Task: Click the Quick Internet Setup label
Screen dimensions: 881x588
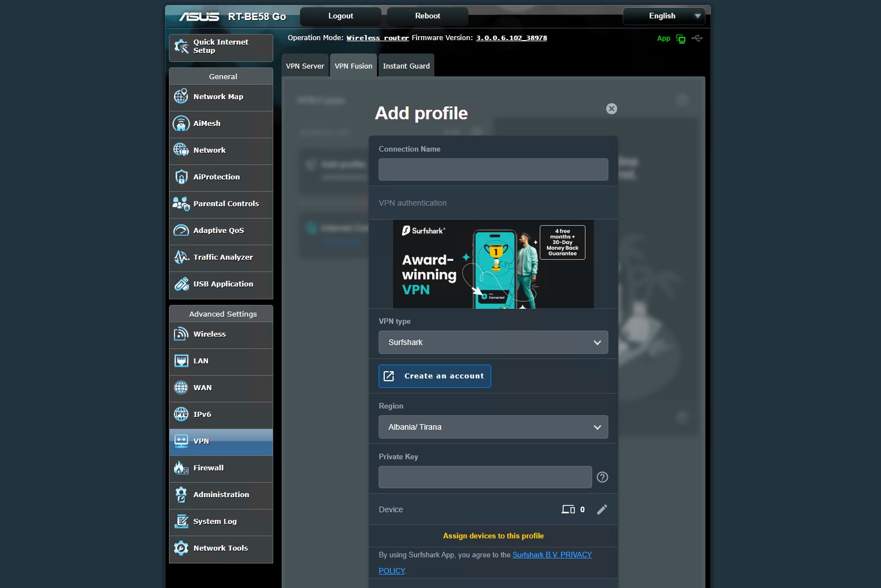Action: pyautogui.click(x=221, y=46)
